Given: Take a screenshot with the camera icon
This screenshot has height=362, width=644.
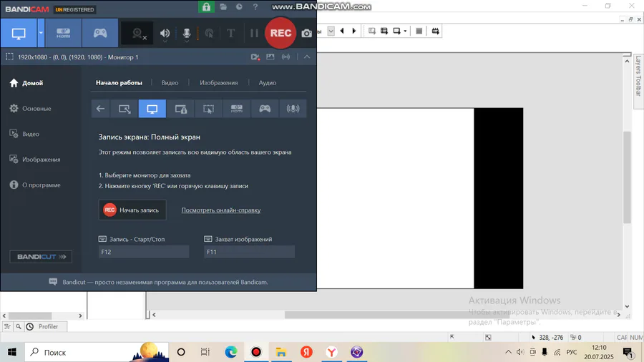Looking at the screenshot, I should coord(306,34).
